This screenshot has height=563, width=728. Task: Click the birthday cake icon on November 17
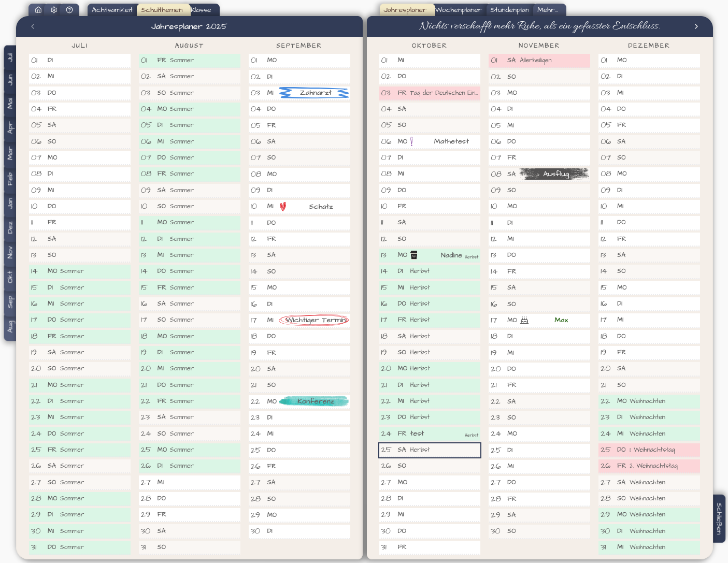click(524, 320)
